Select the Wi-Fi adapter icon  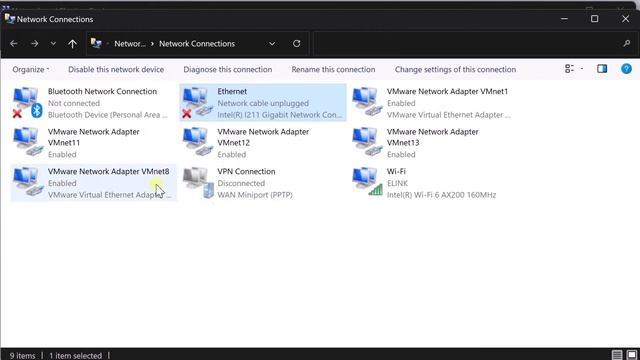(x=367, y=182)
